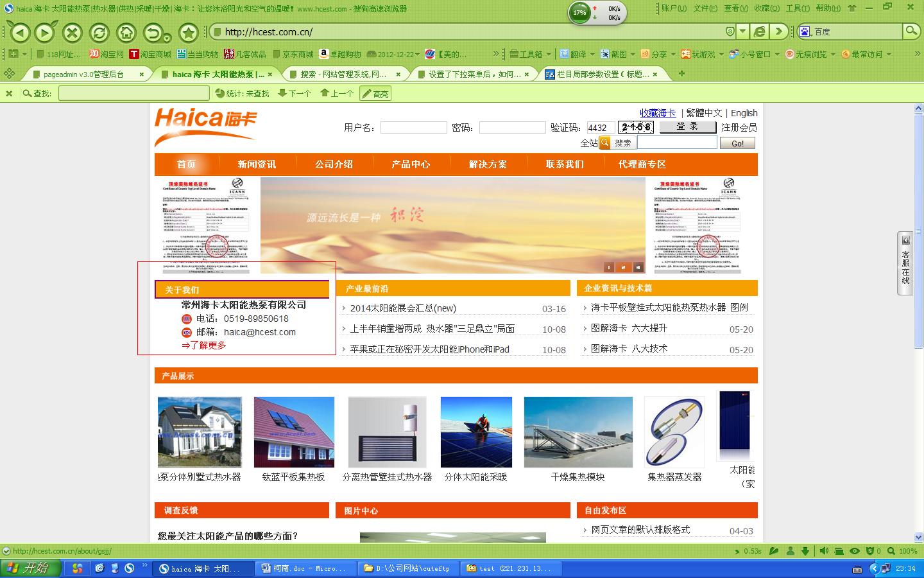Click the browser back arrow button
The image size is (924, 578).
(x=20, y=32)
